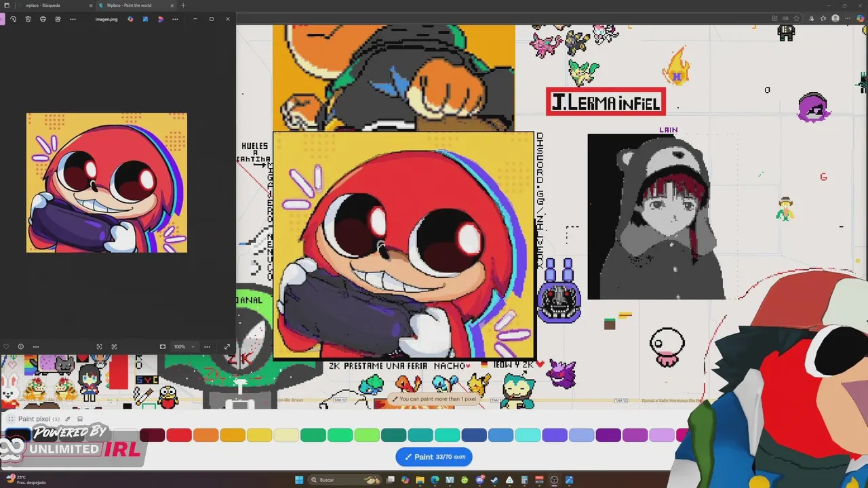Open the 100% zoom dropdown

tap(184, 346)
